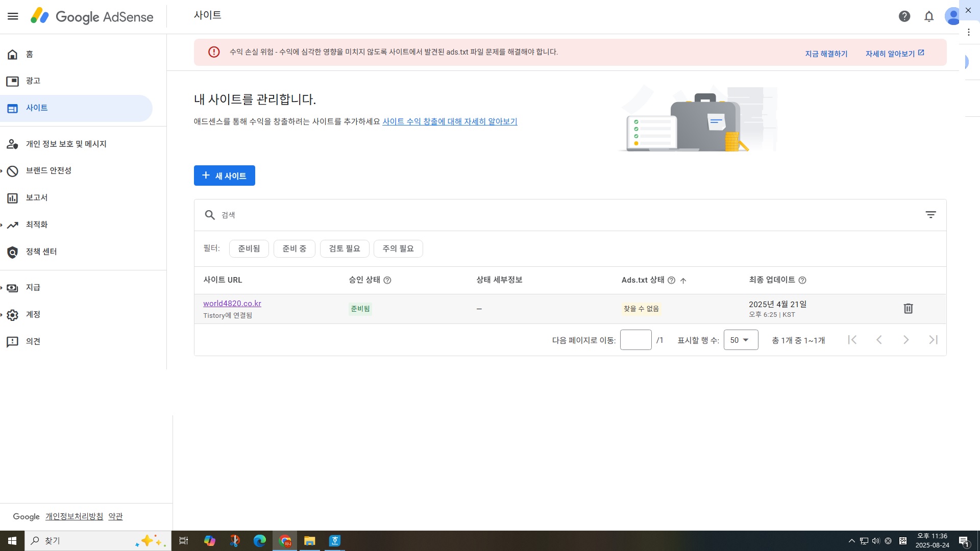This screenshot has width=980, height=551.
Task: Click the 새 사이트 button
Action: 224,176
